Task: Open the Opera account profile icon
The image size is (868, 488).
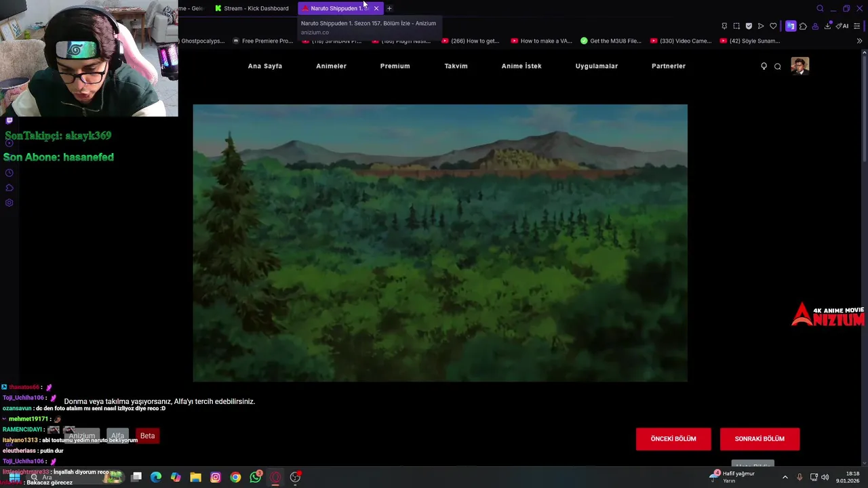Action: [x=815, y=26]
